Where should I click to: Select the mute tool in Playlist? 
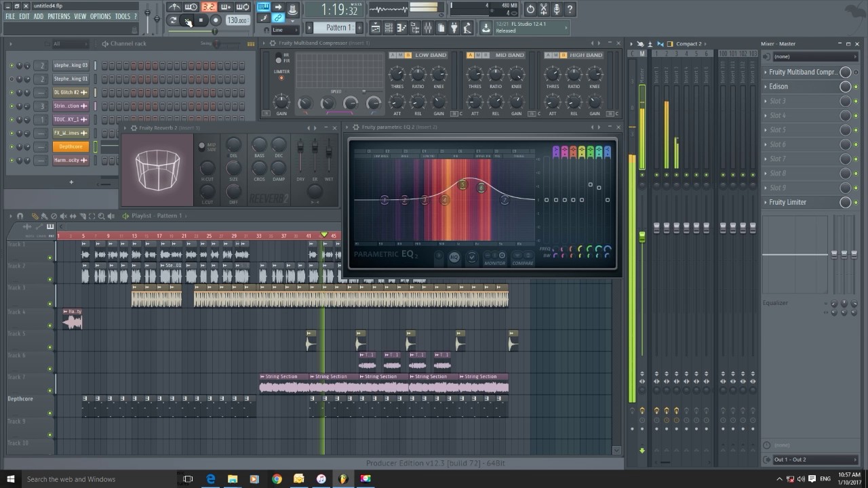64,216
